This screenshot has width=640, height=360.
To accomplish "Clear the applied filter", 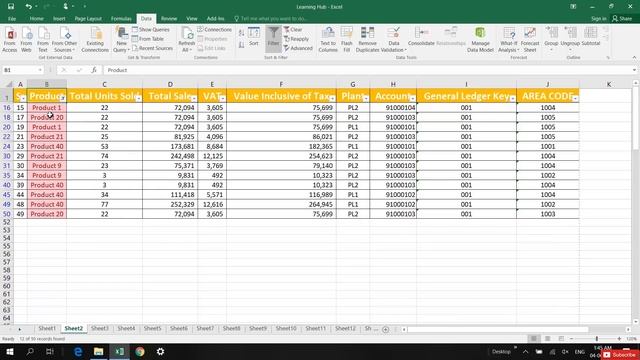I will pos(293,30).
